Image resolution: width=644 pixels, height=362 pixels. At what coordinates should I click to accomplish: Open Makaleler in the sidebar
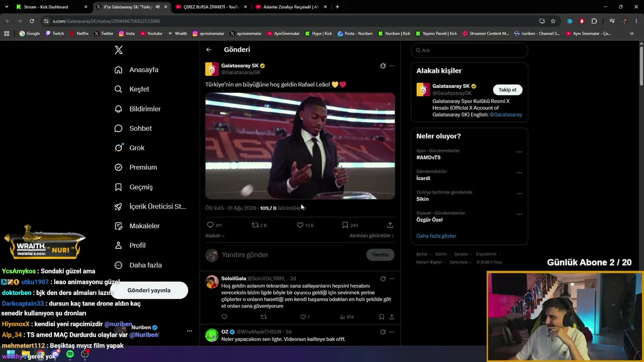coord(137,226)
